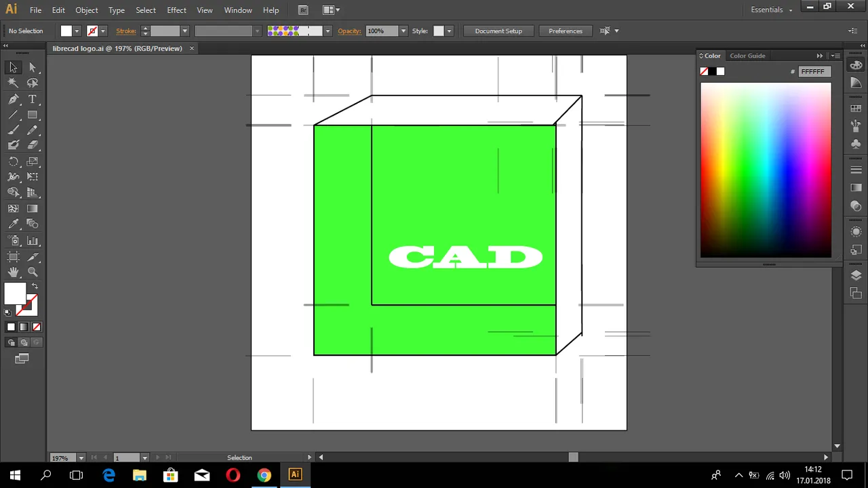Image resolution: width=868 pixels, height=488 pixels.
Task: Select the Shape Builder tool
Action: coord(13,192)
